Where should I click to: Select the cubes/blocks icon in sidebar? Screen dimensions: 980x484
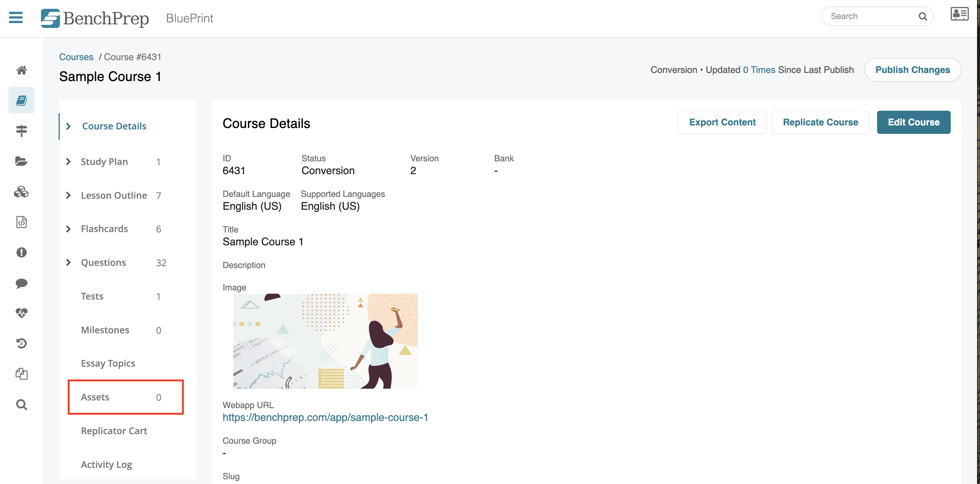coord(22,192)
